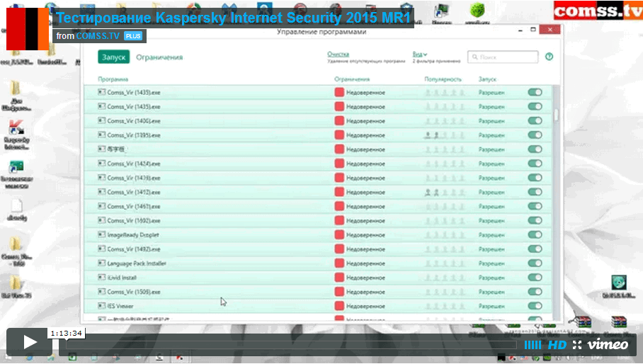The width and height of the screenshot is (643, 364).
Task: Toggle launch switch for Language Pack Installer
Action: [535, 263]
